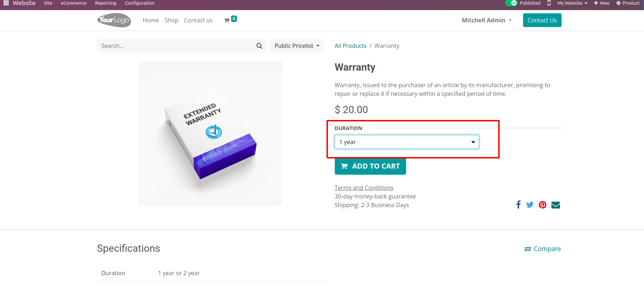Image resolution: width=644 pixels, height=304 pixels.
Task: Click the search magnifier icon
Action: 259,46
